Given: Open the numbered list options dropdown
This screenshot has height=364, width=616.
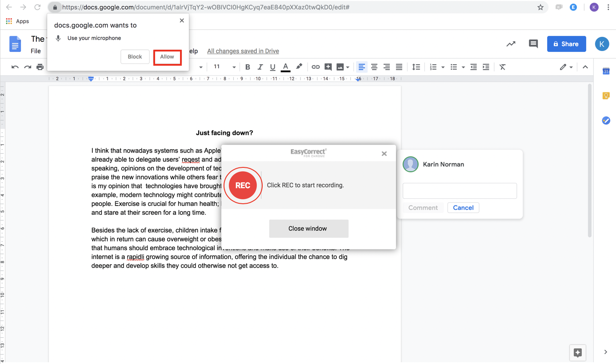Looking at the screenshot, I should tap(443, 67).
